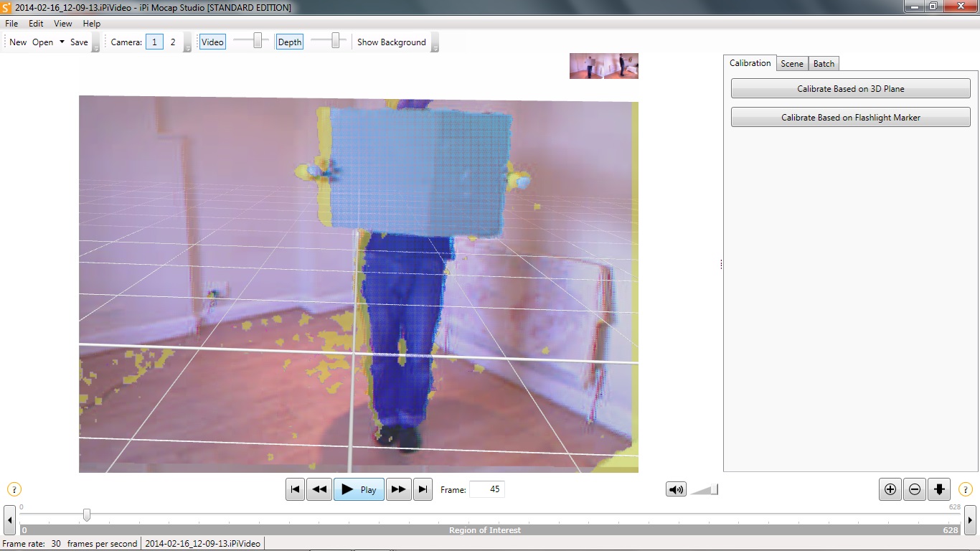Screen dimensions: 980x551
Task: Click Calibrate Based on 3D Plane
Action: click(x=851, y=89)
